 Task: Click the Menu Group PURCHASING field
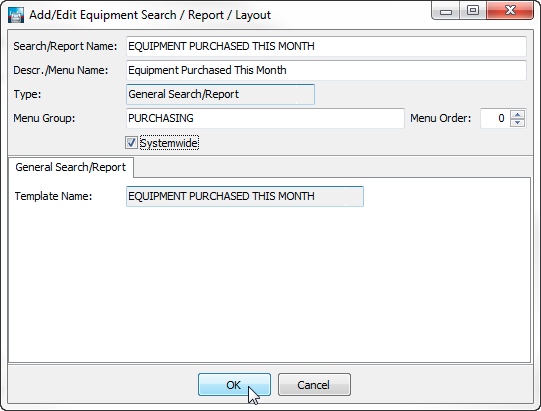coord(265,118)
